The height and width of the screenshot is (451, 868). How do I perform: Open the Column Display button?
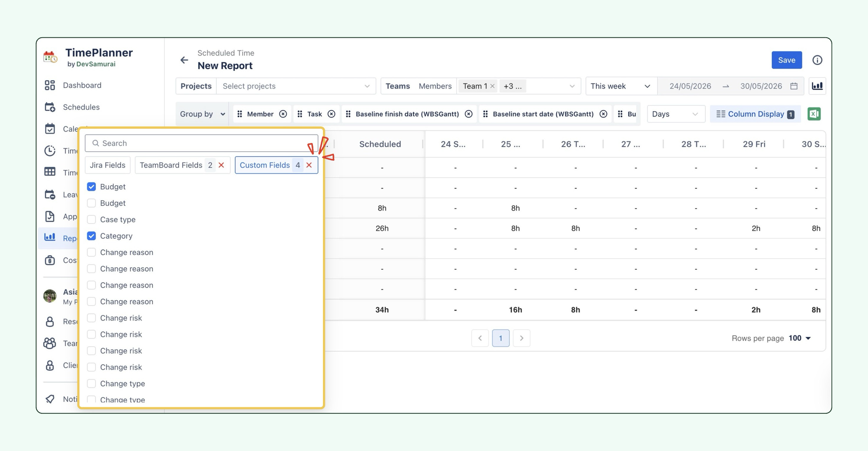coord(755,114)
